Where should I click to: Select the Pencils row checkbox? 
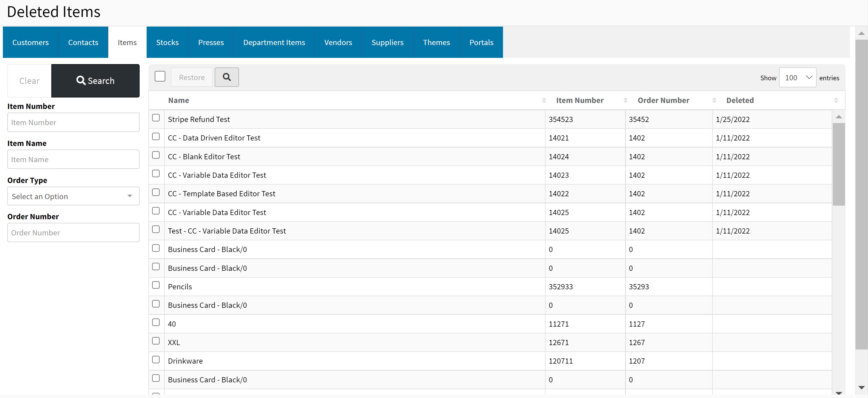[x=156, y=285]
